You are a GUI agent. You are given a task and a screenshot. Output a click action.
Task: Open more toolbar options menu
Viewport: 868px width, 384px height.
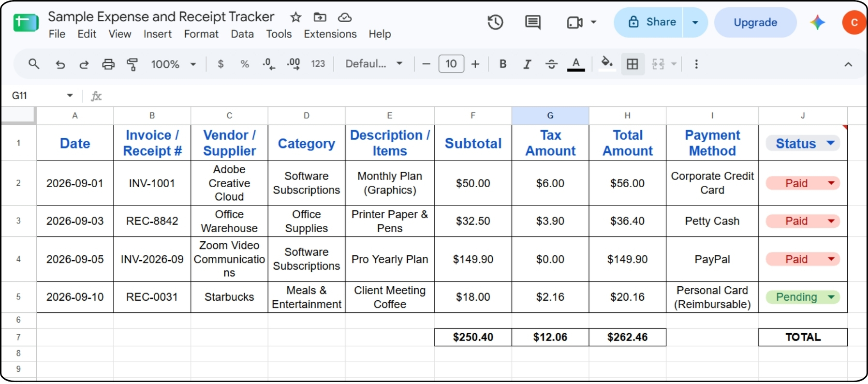tap(696, 64)
